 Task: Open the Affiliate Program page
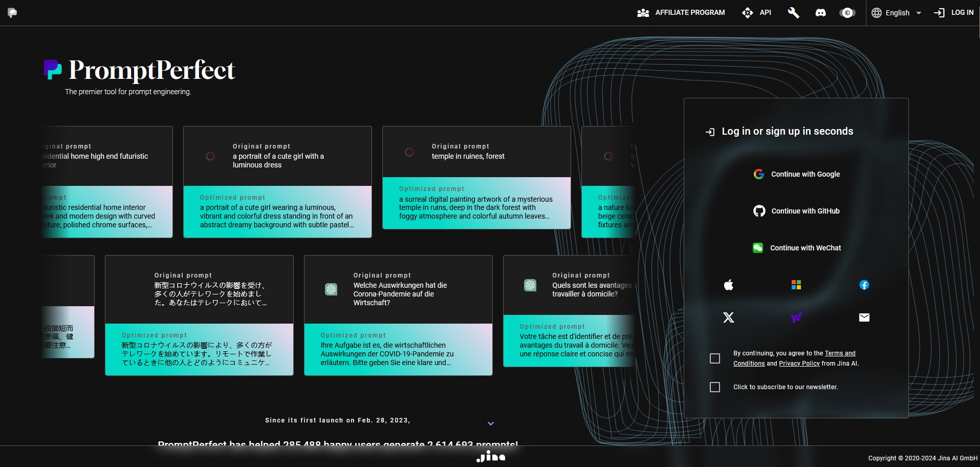coord(681,13)
